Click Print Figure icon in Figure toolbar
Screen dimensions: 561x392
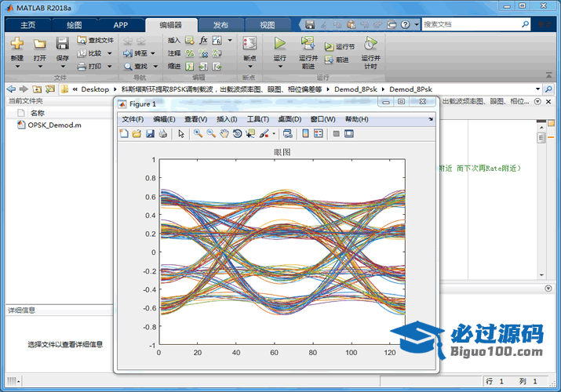click(162, 133)
